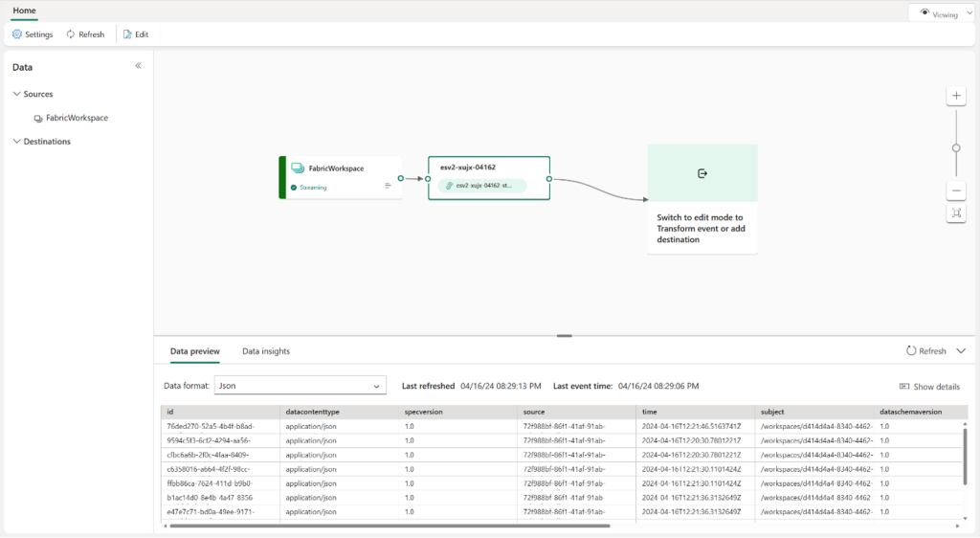
Task: Switch to the Data preview tab
Action: pyautogui.click(x=195, y=351)
